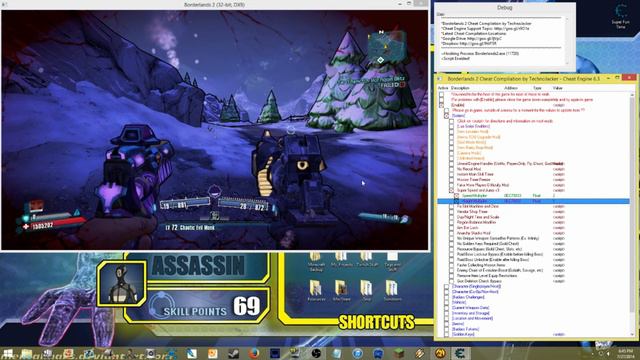
Task: Collapse Super Speed and Jump group
Action: click(x=451, y=191)
